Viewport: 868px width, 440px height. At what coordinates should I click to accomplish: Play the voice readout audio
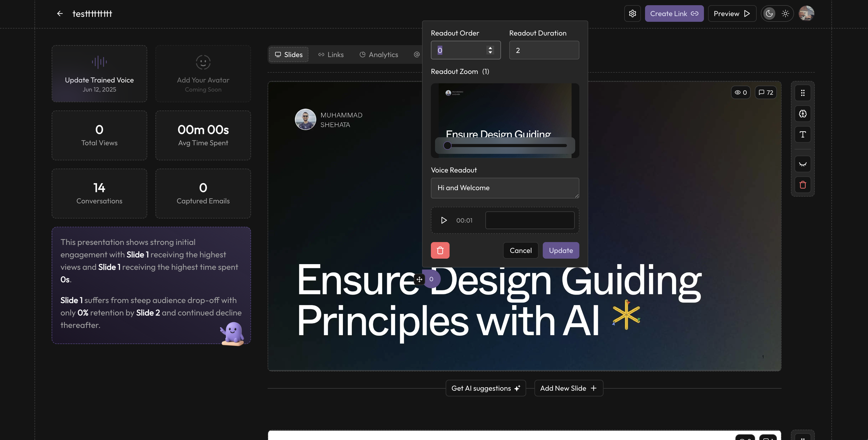444,220
